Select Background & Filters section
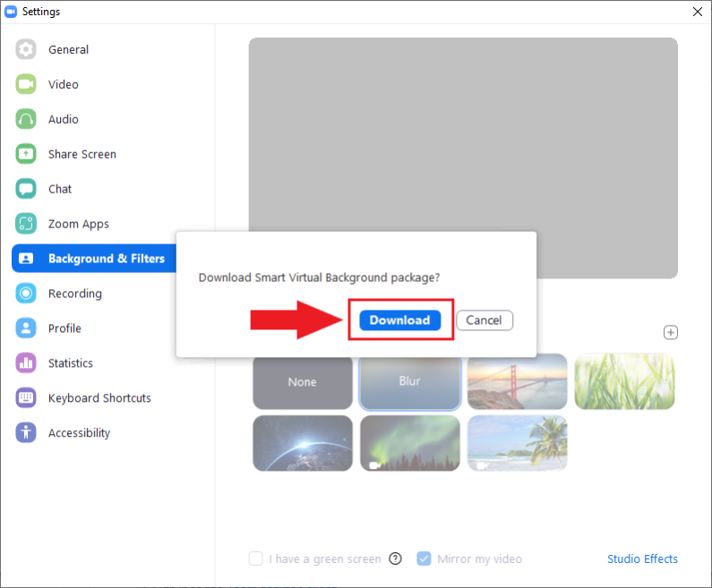This screenshot has width=712, height=588. pyautogui.click(x=94, y=259)
